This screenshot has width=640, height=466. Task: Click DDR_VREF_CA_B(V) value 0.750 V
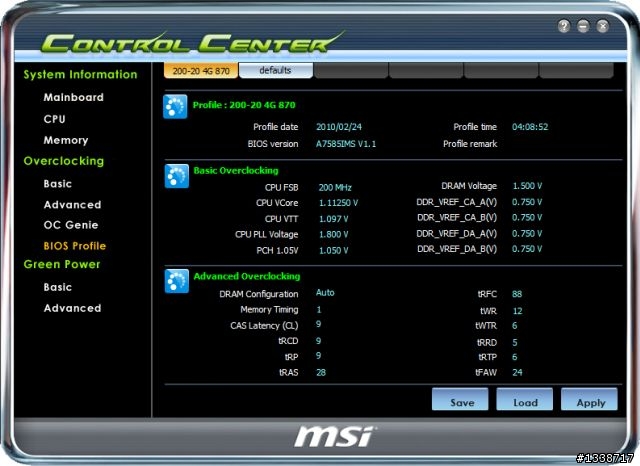tap(527, 217)
